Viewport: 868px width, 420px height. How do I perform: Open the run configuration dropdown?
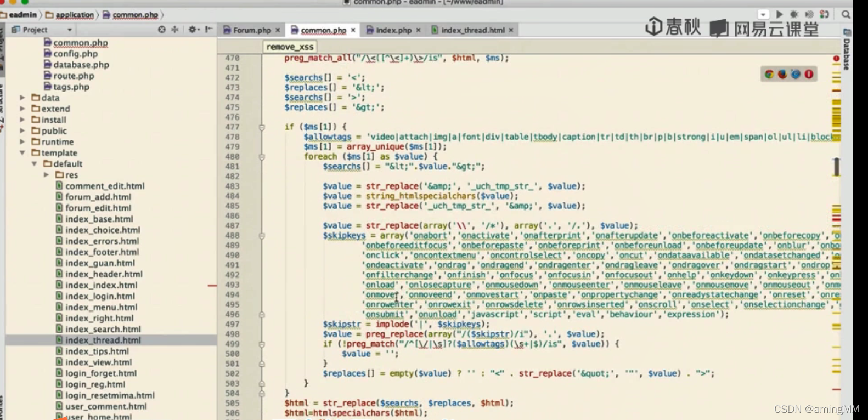[x=763, y=14]
